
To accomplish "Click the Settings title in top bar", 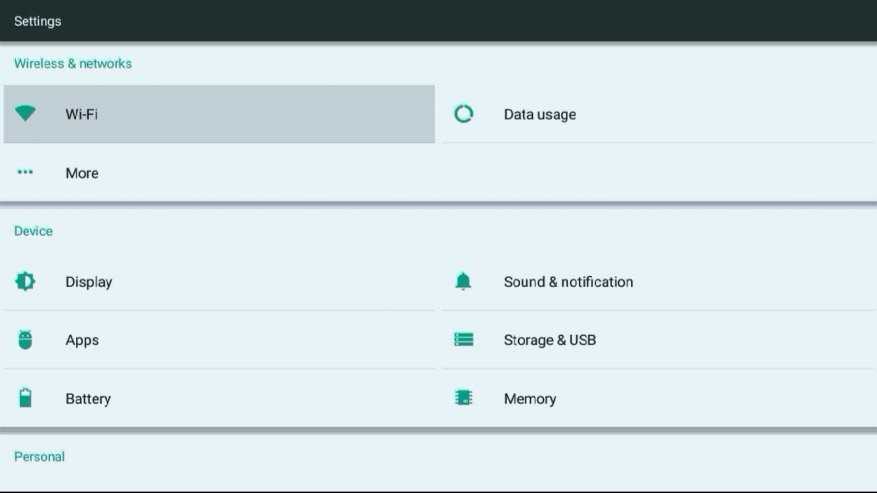I will coord(37,21).
